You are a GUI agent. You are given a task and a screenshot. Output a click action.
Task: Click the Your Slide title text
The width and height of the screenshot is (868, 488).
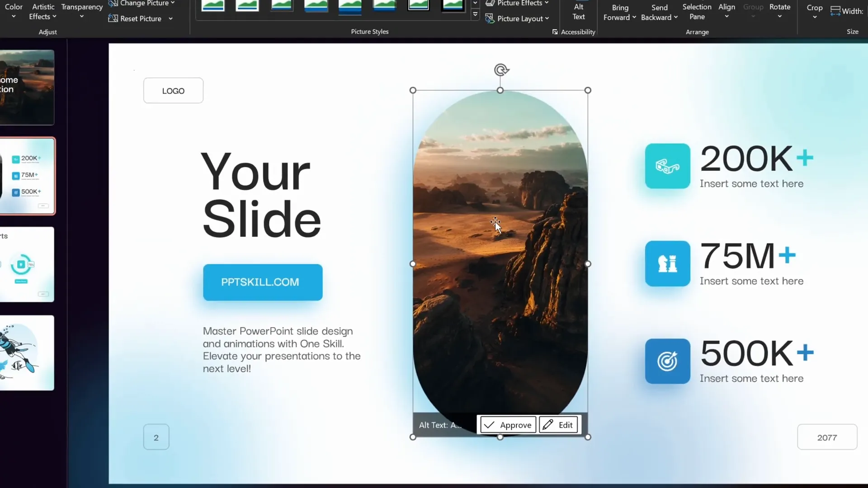coord(261,195)
